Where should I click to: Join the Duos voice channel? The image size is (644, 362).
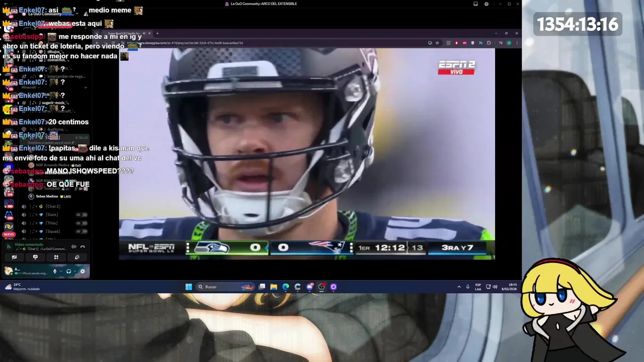click(x=51, y=215)
